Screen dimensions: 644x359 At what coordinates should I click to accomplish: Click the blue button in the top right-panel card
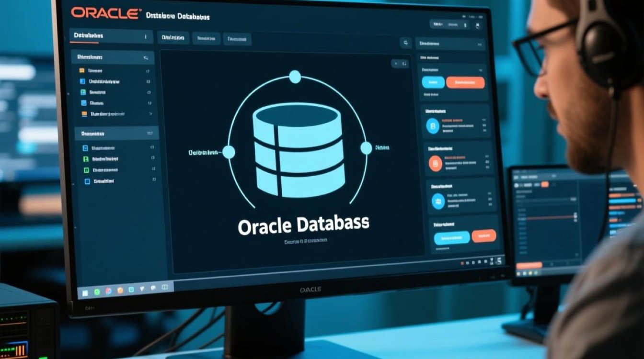(x=433, y=82)
